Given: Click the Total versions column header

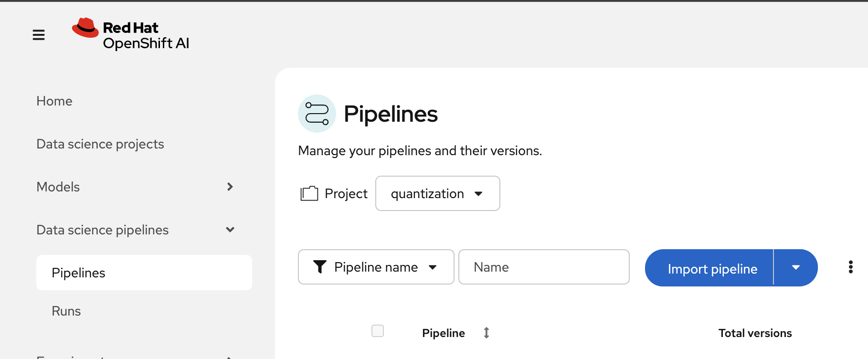Looking at the screenshot, I should coord(755,333).
